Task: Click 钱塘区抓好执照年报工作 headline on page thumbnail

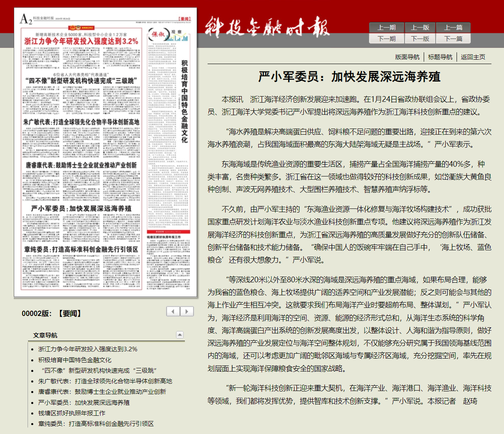Action: 164,237
